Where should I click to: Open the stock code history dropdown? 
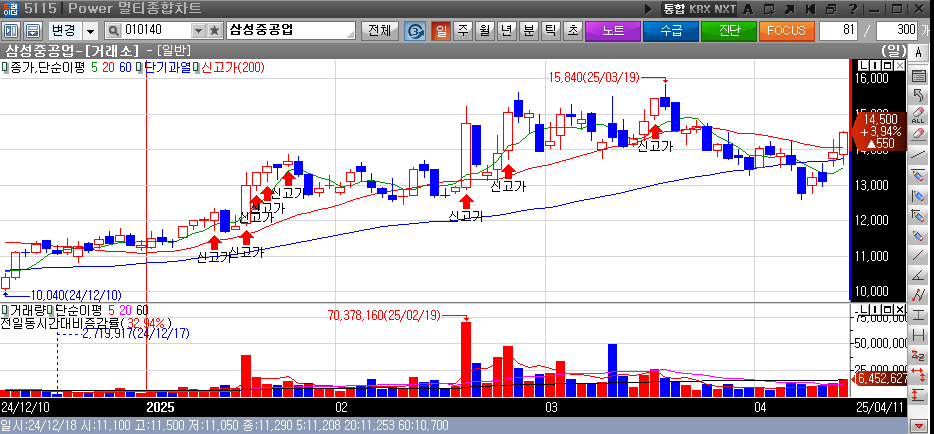pyautogui.click(x=199, y=30)
